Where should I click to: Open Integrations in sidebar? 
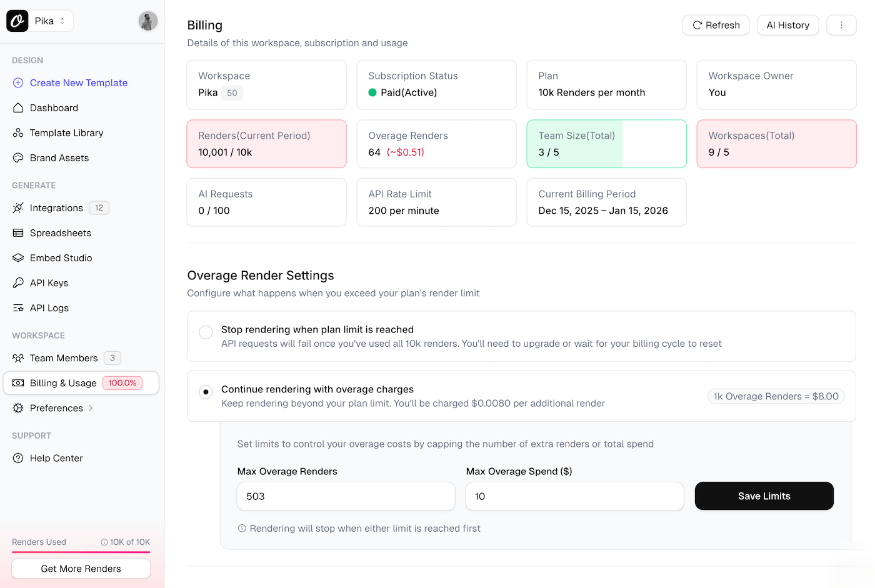[56, 208]
